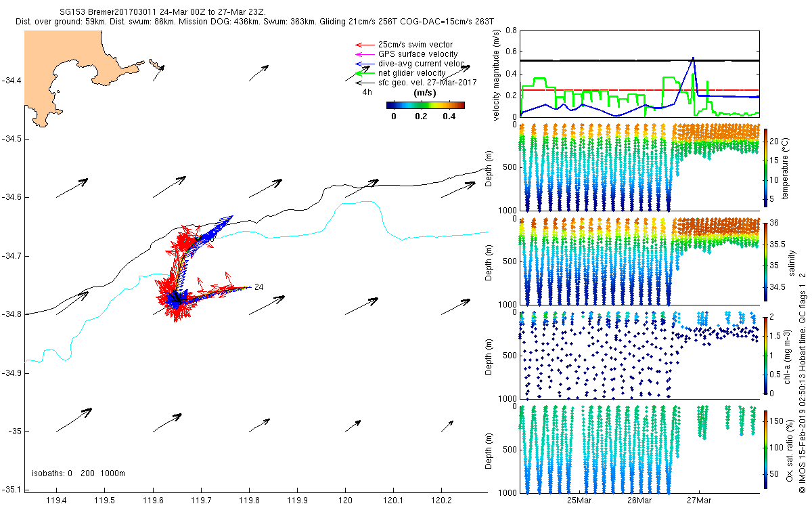Image resolution: width=812 pixels, height=508 pixels.
Task: Click the 'isobaths: 0 200 1000m' note
Action: tap(78, 473)
